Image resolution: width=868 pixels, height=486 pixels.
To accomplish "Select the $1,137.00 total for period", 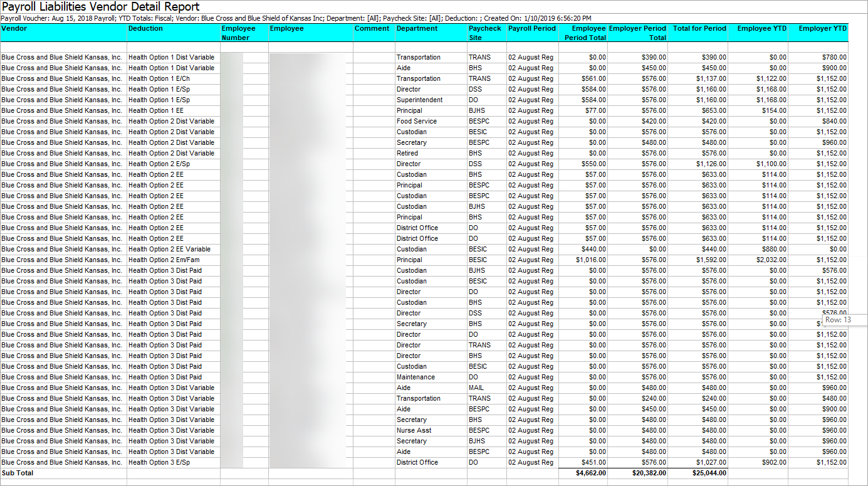I will [x=710, y=79].
